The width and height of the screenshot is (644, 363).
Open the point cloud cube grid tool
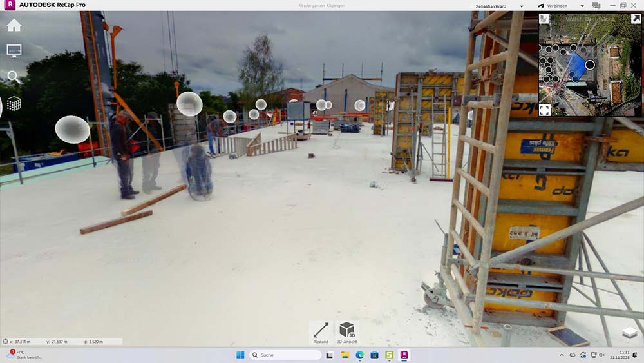(14, 103)
